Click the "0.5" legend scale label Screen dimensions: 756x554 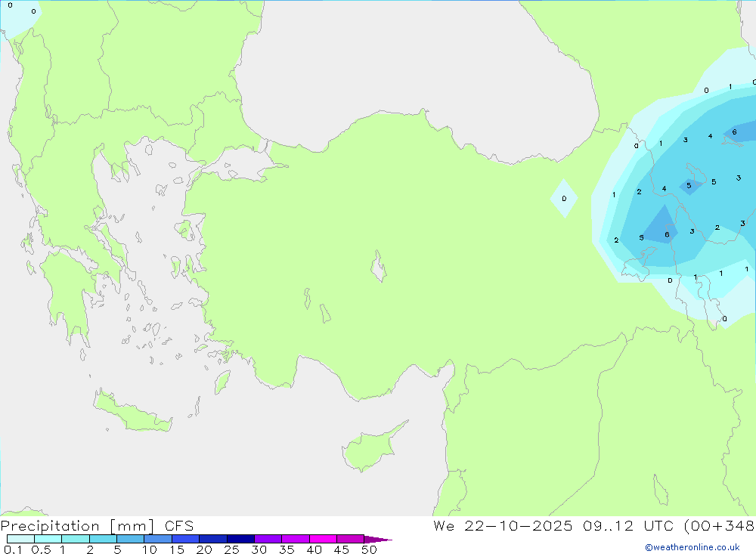[41, 549]
